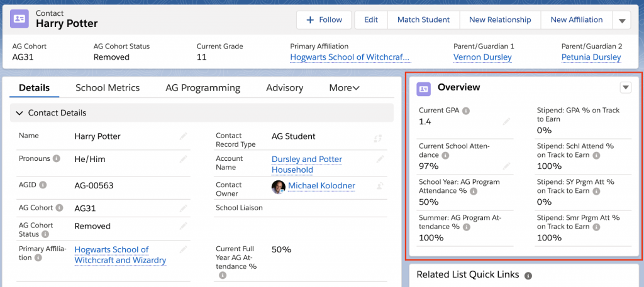This screenshot has width=644, height=287.
Task: Click the info icon next to Current School Attendance
Action: tap(445, 155)
